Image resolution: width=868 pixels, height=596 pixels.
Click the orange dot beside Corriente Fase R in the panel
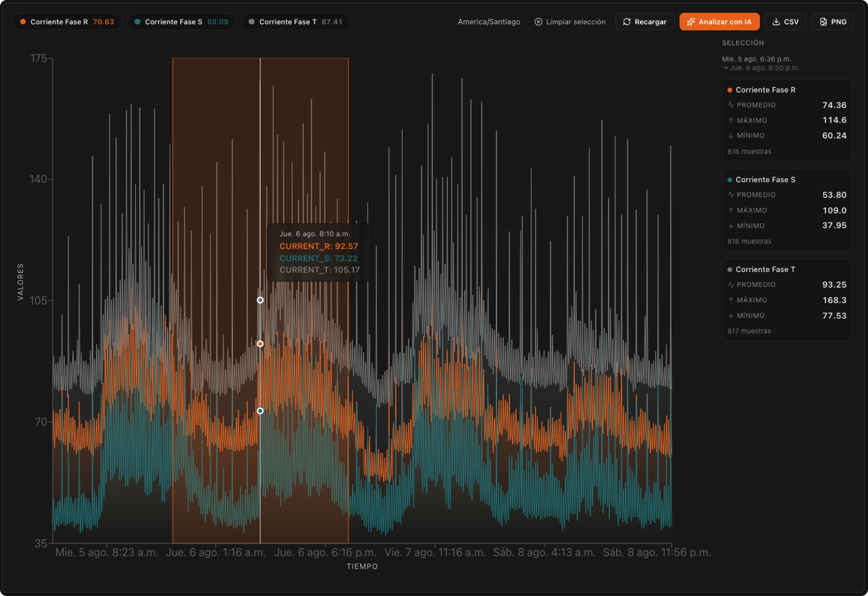730,90
